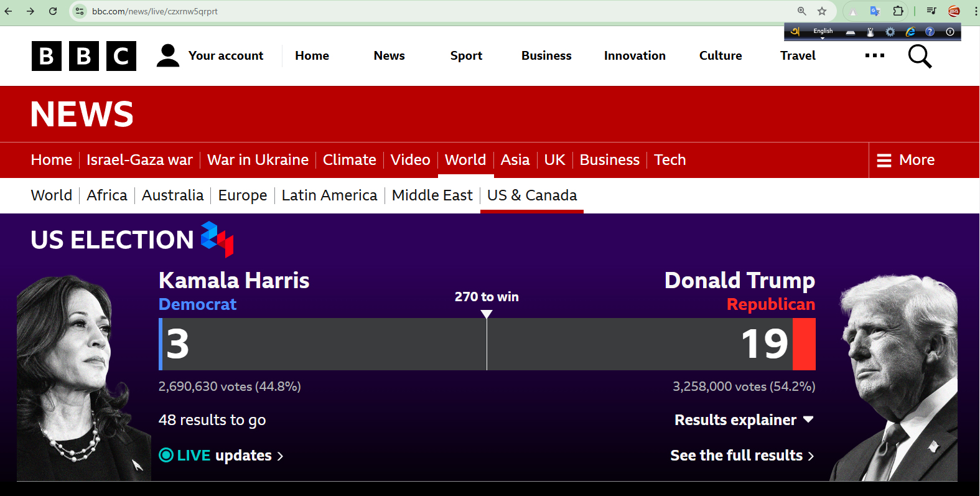This screenshot has height=496, width=980.
Task: Open the three-dots more menu in BBC header
Action: coord(874,56)
